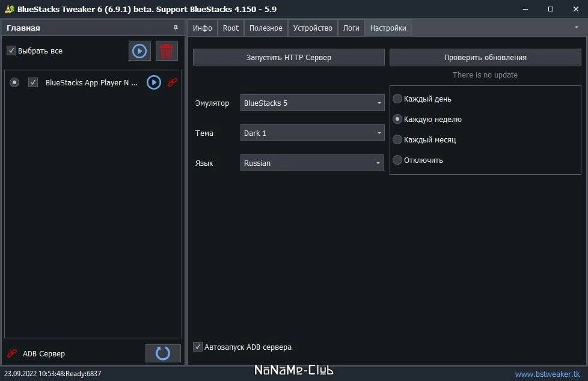This screenshot has height=381, width=588.
Task: Switch to the Инфо tab
Action: click(203, 28)
